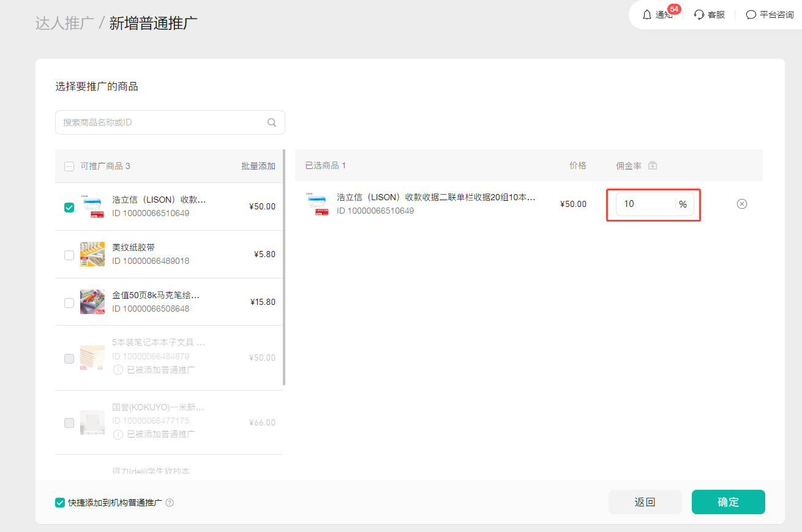Click 达人推广 breadcrumb link
Screen dimensions: 802x532
click(64, 24)
